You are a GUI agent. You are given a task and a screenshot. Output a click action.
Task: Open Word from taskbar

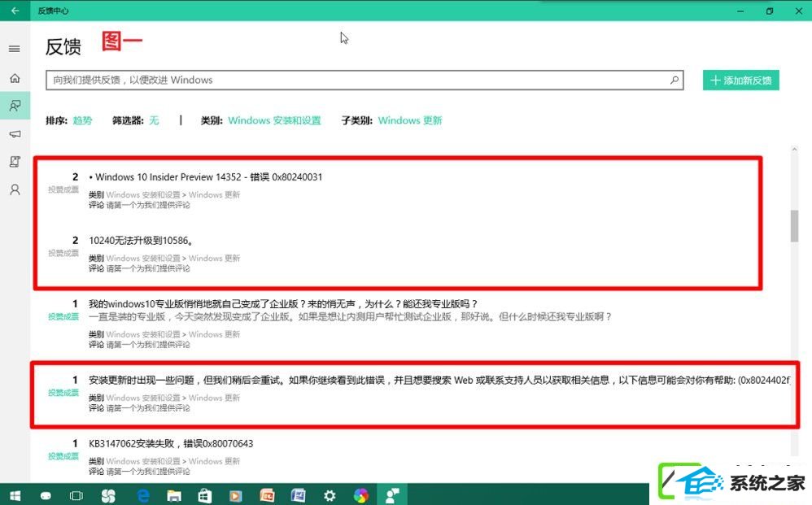click(x=299, y=496)
